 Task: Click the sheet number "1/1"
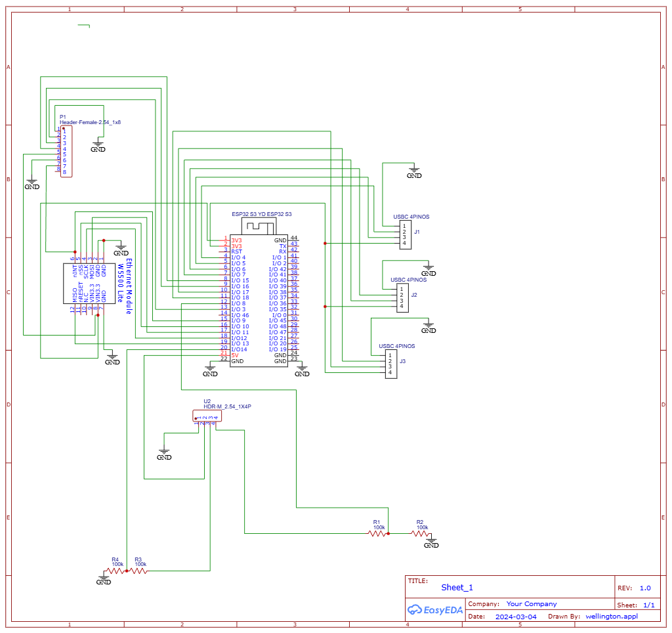click(x=649, y=605)
